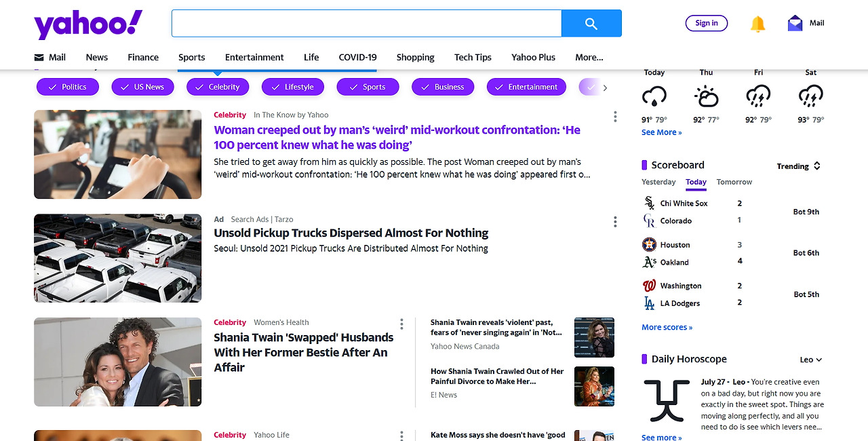Screen dimensions: 868x441
Task: Open 'Woman creeped out' article headline
Action: [x=397, y=137]
